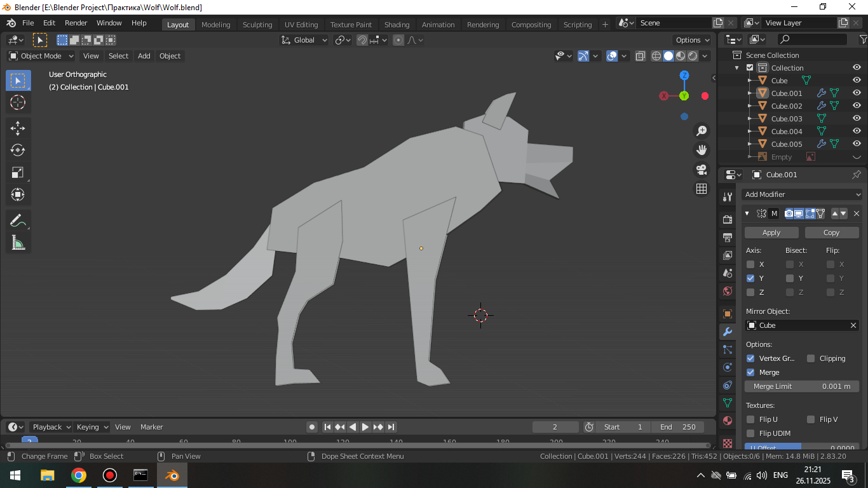868x488 pixels.
Task: Select the Scale tool
Action: [x=18, y=172]
